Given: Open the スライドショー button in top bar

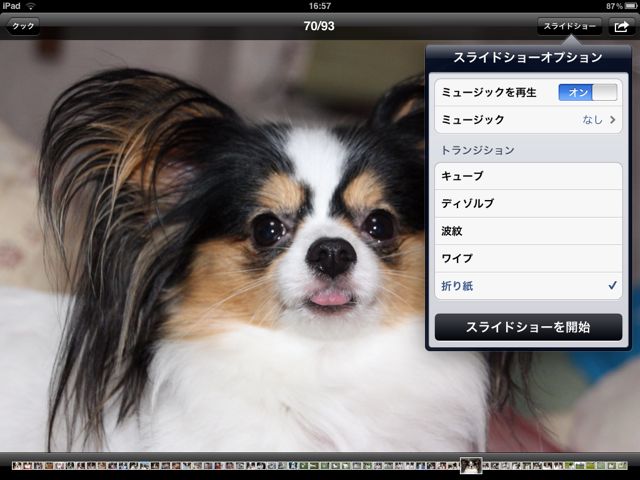Looking at the screenshot, I should coord(569,27).
